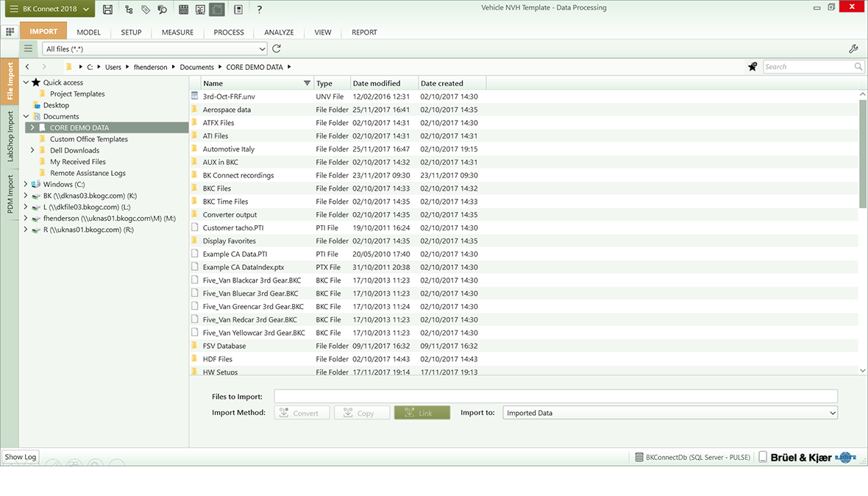Select the Link import method

point(421,413)
